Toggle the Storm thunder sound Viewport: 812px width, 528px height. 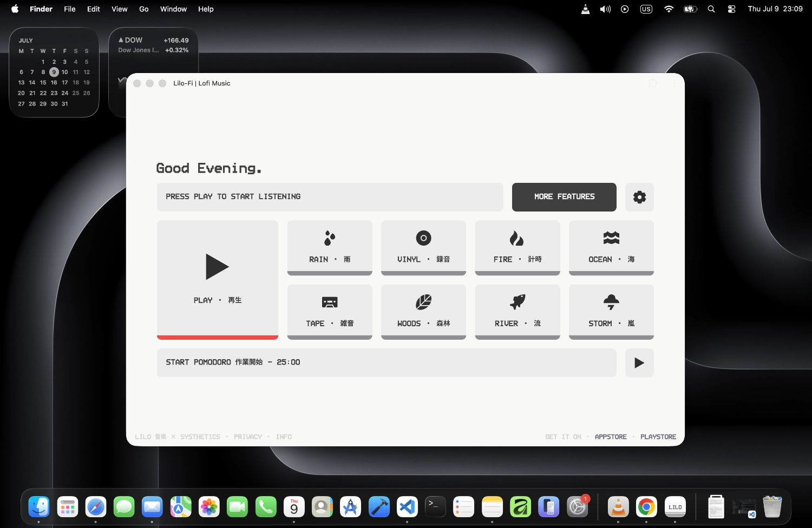611,312
